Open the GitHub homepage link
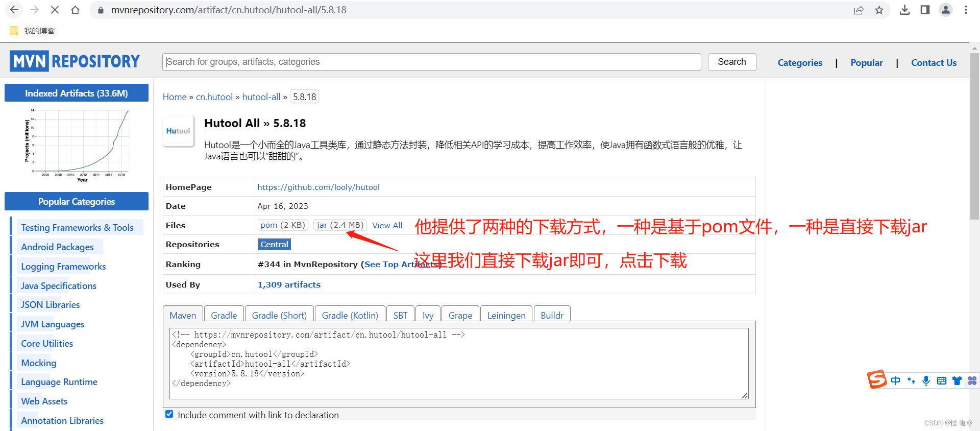 coord(318,187)
